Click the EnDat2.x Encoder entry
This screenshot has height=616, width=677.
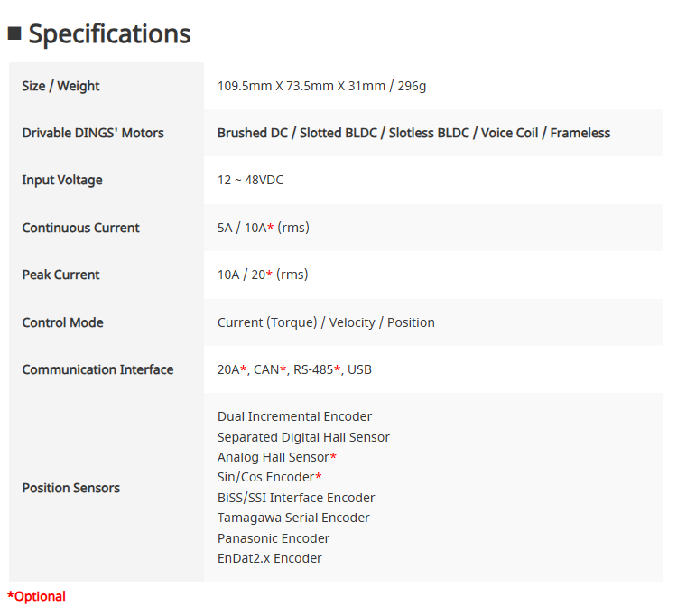(269, 558)
